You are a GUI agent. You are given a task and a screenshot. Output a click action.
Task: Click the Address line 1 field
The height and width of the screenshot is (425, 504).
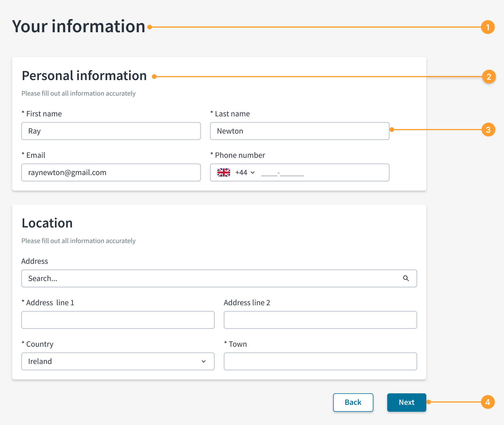point(118,320)
